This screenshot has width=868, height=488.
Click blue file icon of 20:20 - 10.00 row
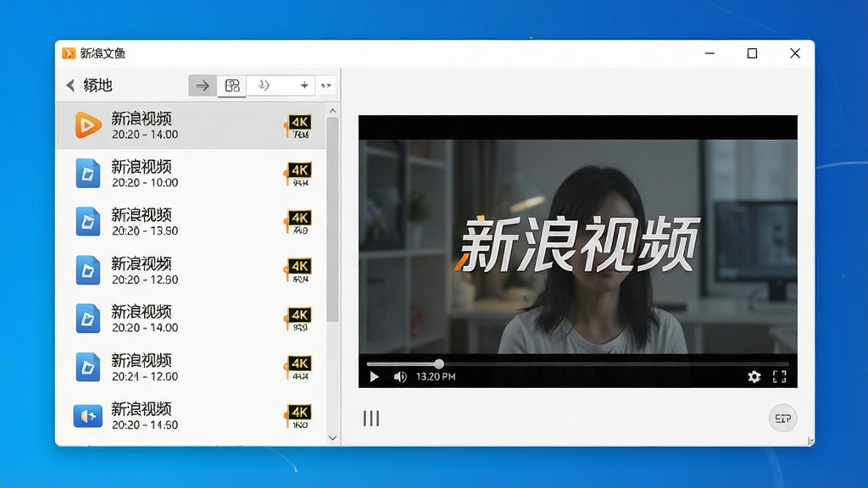coord(88,174)
